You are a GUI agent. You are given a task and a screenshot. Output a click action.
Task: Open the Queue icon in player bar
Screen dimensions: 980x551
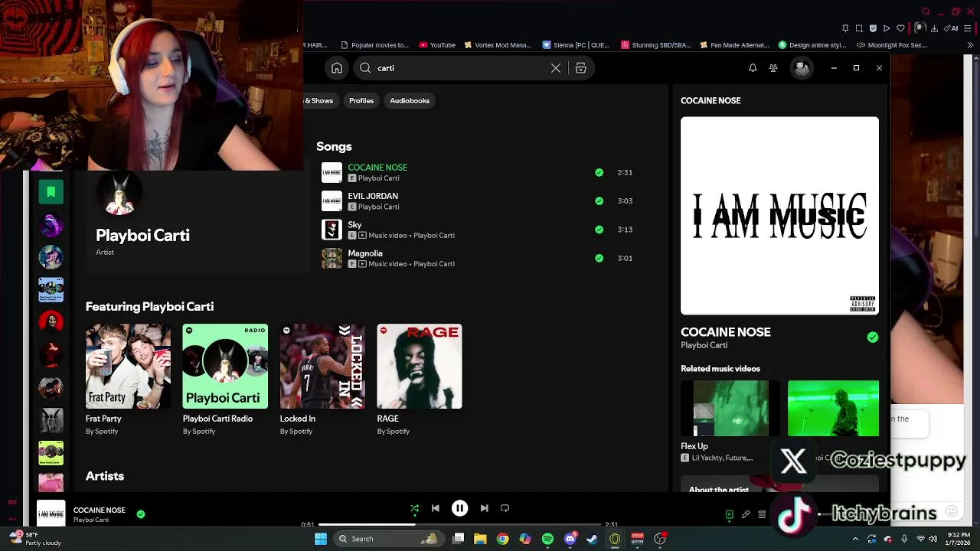pyautogui.click(x=762, y=514)
